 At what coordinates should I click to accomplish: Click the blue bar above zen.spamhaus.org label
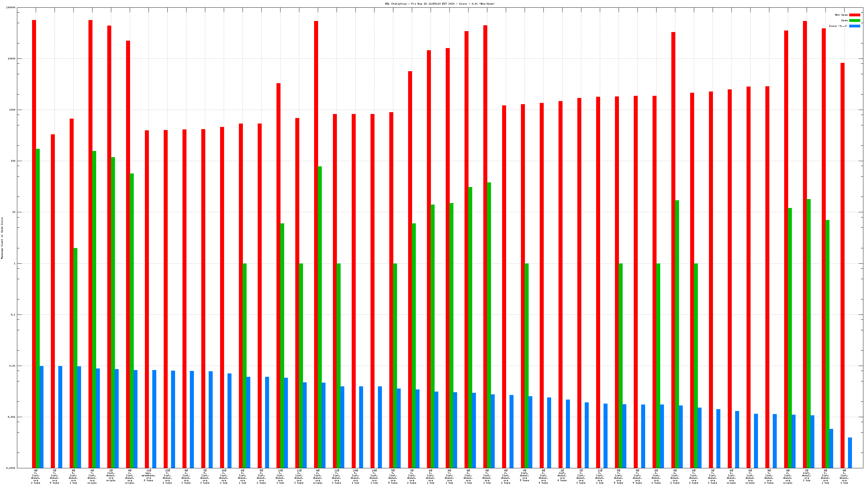click(x=154, y=419)
